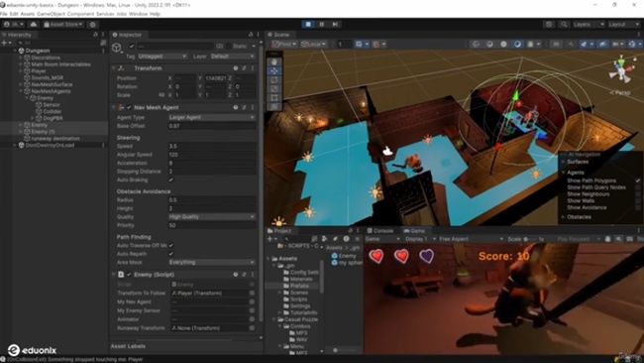Image resolution: width=644 pixels, height=363 pixels.
Task: Open Nav Mesh Agent component help icon
Action: [x=236, y=107]
